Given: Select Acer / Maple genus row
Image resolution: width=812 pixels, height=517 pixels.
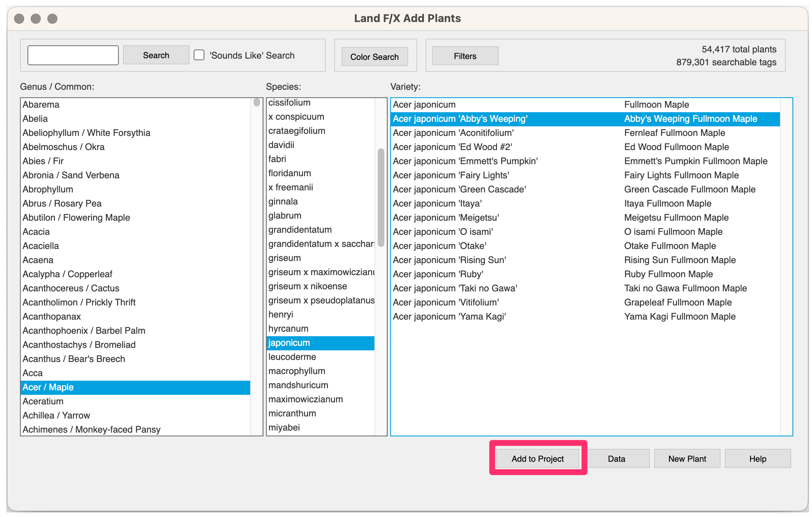Looking at the screenshot, I should click(x=135, y=387).
